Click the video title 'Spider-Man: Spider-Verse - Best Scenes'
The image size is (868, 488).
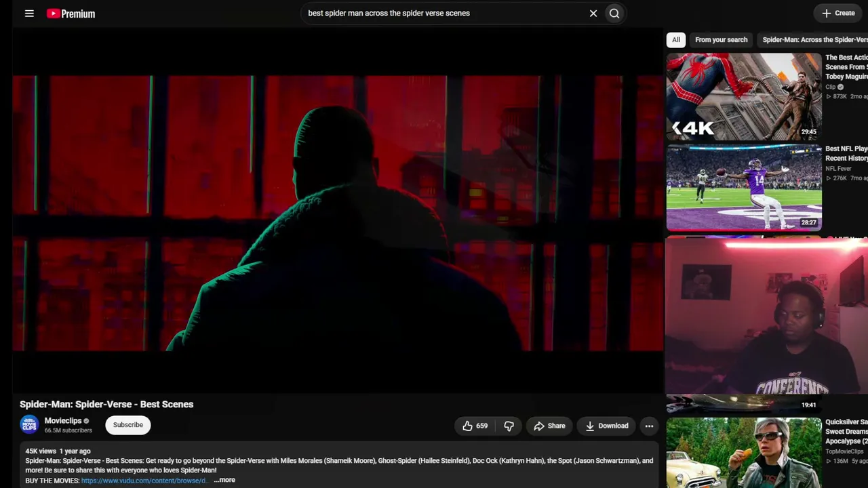click(106, 404)
